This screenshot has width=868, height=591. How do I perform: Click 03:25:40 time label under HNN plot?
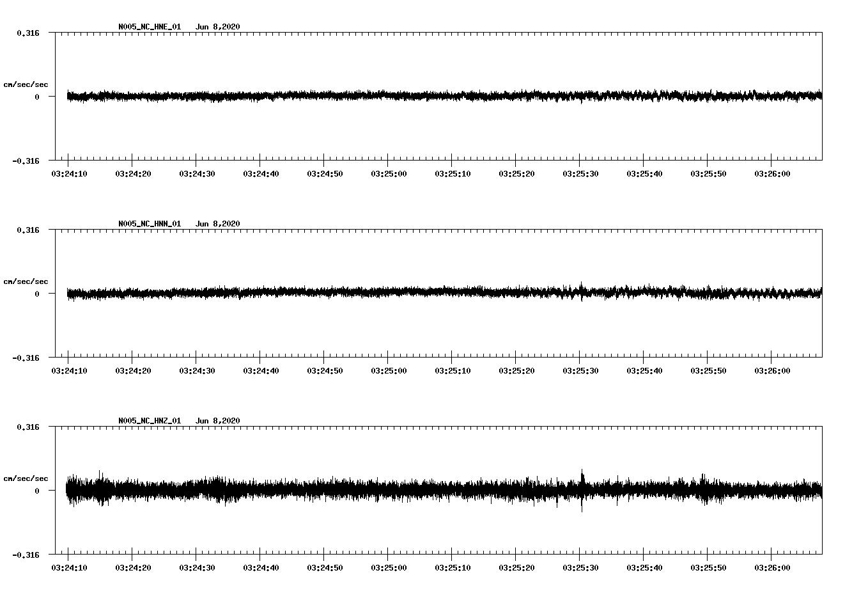644,371
